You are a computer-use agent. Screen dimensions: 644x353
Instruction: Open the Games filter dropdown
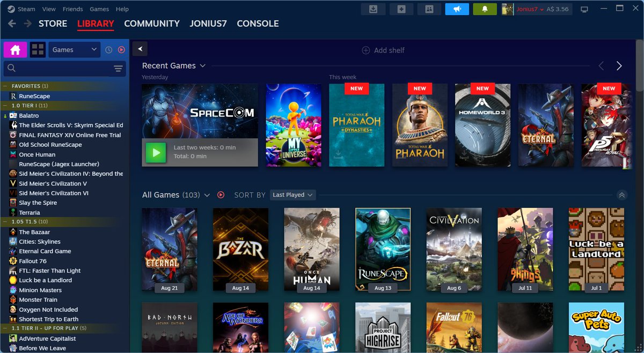74,50
